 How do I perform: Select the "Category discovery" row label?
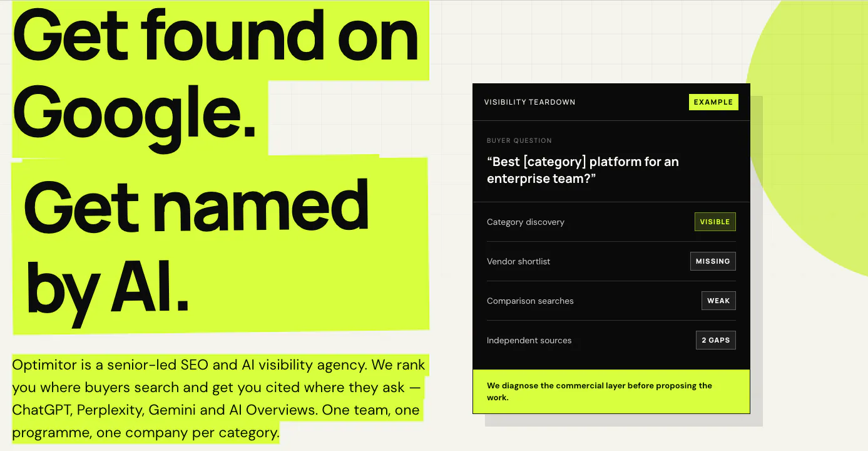point(526,222)
